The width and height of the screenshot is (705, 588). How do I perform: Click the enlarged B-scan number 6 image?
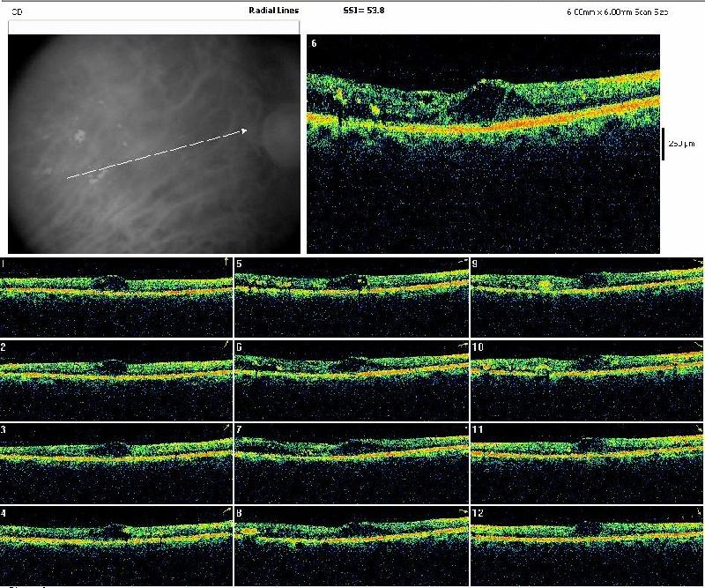483,144
